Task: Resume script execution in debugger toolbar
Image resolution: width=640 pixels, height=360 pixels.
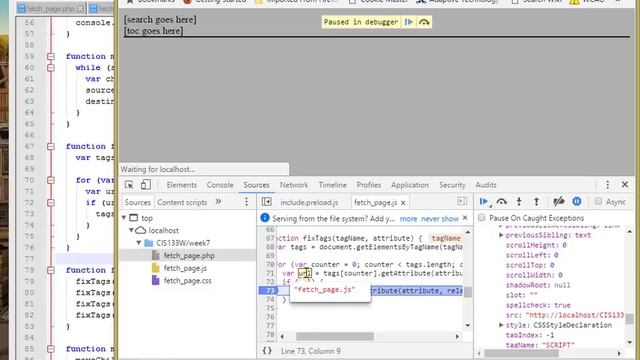Action: click(484, 201)
